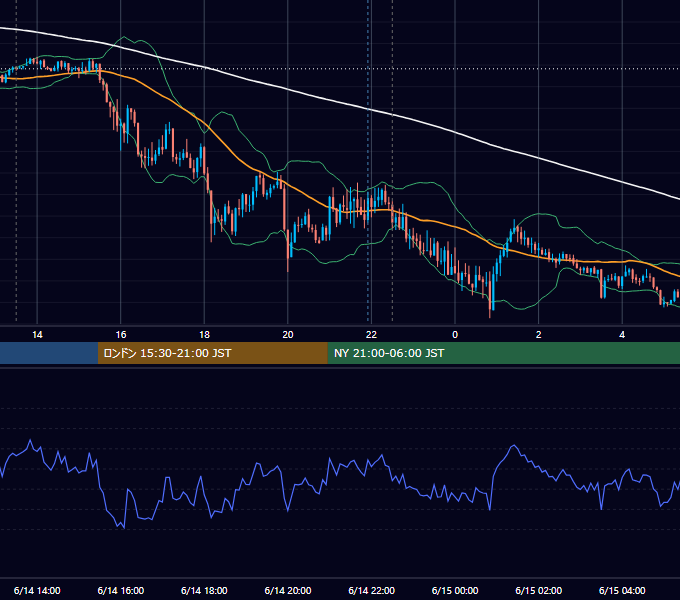
Task: Click the blue session bar before London
Action: point(49,353)
